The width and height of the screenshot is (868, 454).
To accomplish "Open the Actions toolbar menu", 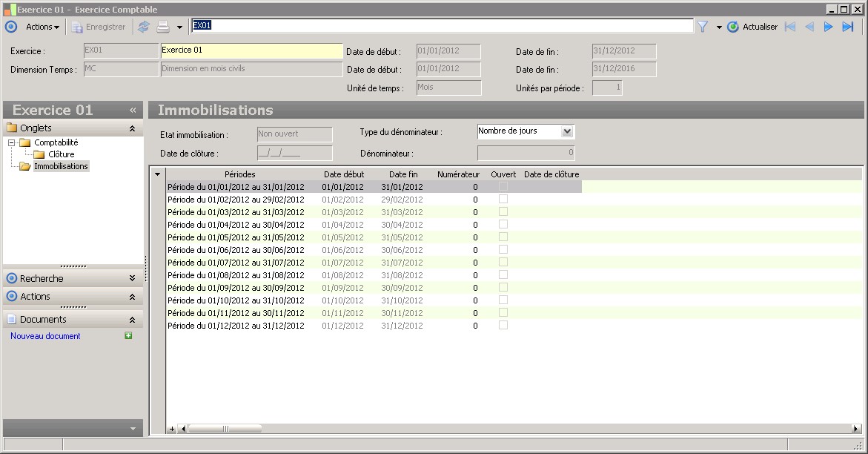I will 42,27.
